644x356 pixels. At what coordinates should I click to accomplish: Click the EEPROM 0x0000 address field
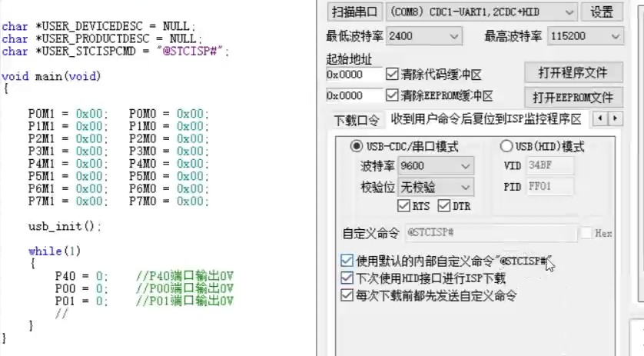click(354, 95)
